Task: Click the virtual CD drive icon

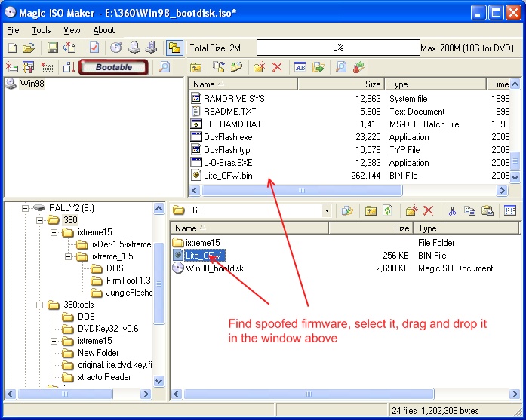Action: [x=151, y=48]
